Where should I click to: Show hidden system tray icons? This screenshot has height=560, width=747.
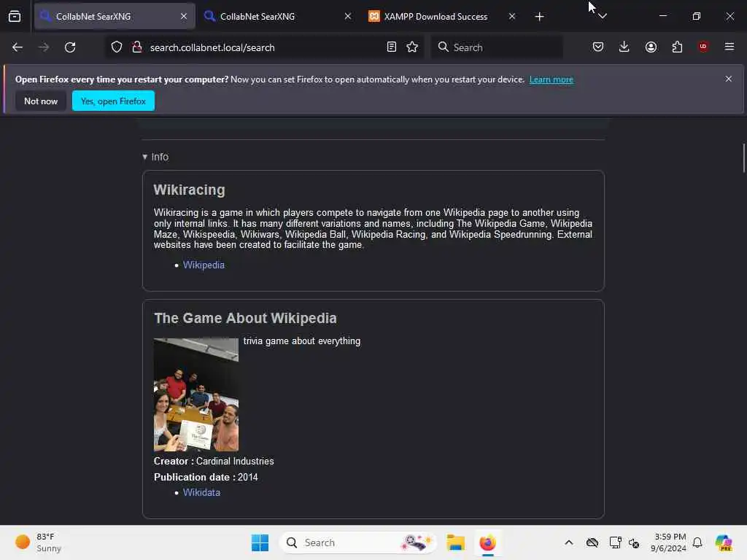pos(569,542)
